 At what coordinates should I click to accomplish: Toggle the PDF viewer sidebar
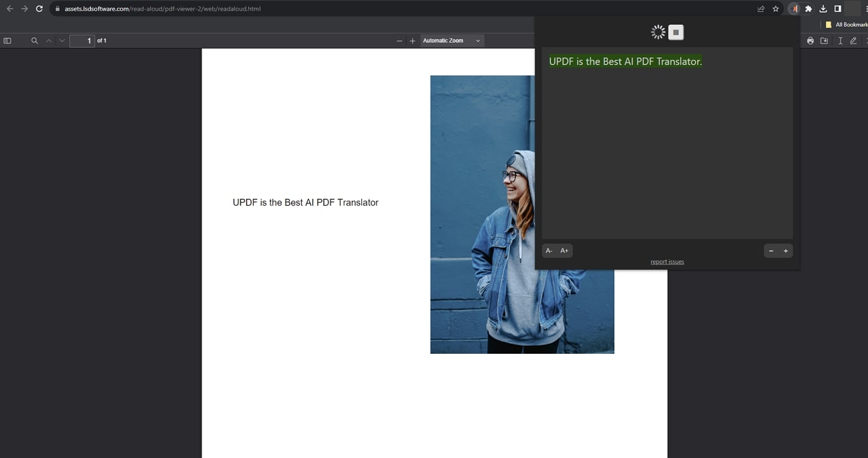[x=7, y=41]
